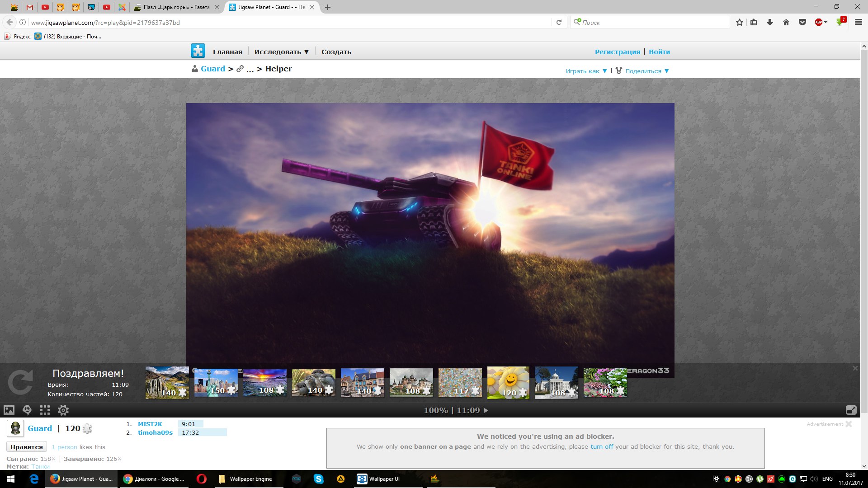Switch to the Chrome Диалоги taskbar window
This screenshot has height=488, width=868.
click(x=155, y=479)
